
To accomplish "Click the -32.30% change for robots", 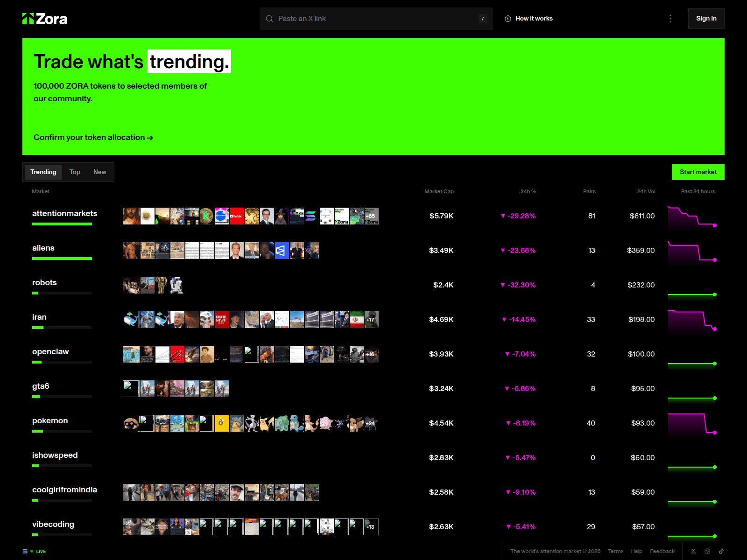I will coord(518,285).
